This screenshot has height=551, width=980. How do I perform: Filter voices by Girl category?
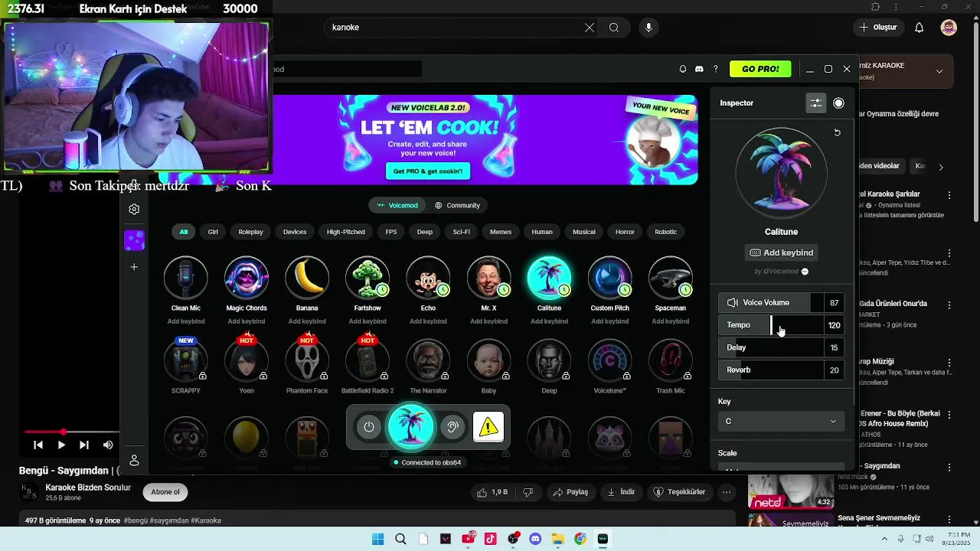[x=213, y=232]
